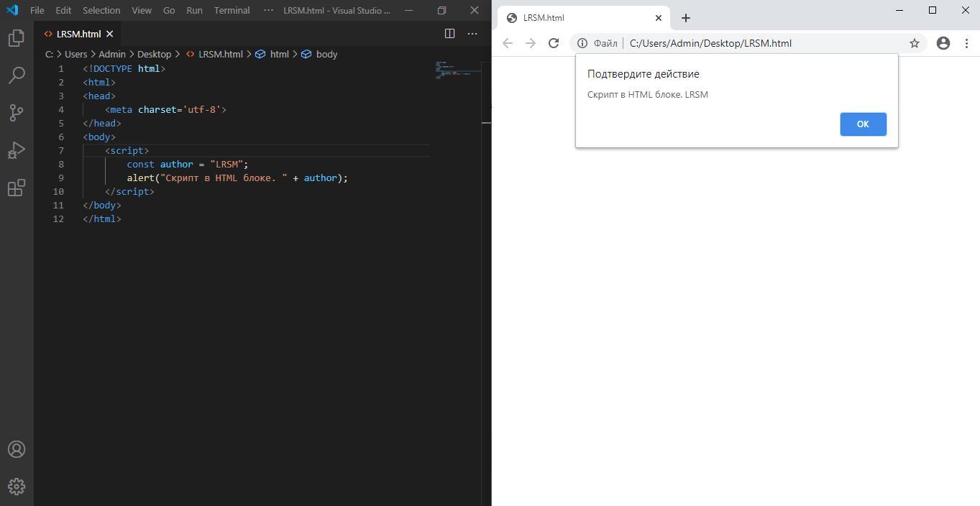Click the alert call code line

click(x=237, y=178)
